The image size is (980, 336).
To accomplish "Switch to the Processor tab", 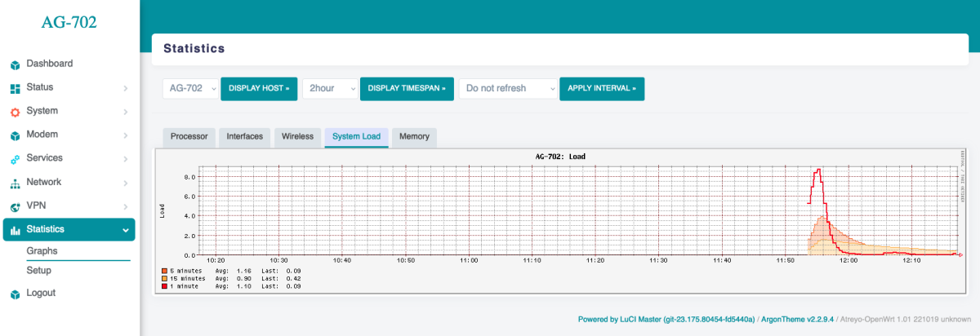I will click(x=189, y=137).
